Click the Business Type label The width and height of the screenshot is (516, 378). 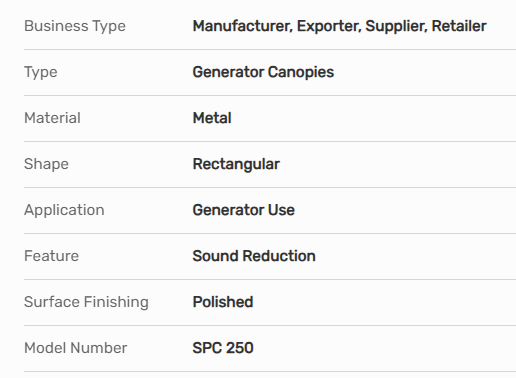75,26
